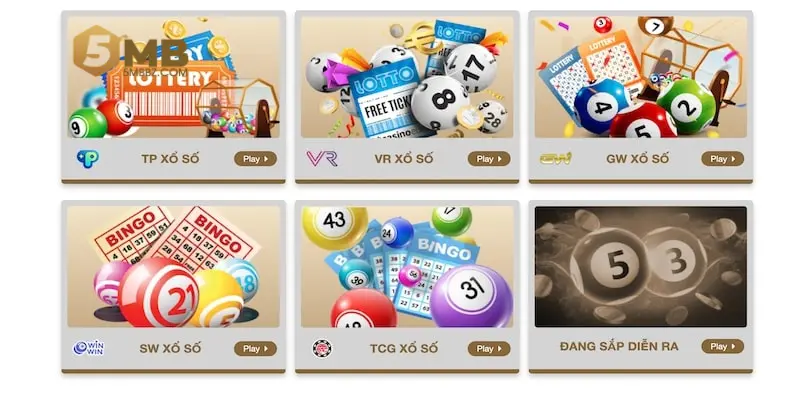The width and height of the screenshot is (800, 400).
Task: Open TCG Xổ Số blue bingo thumbnail
Action: pos(407,266)
